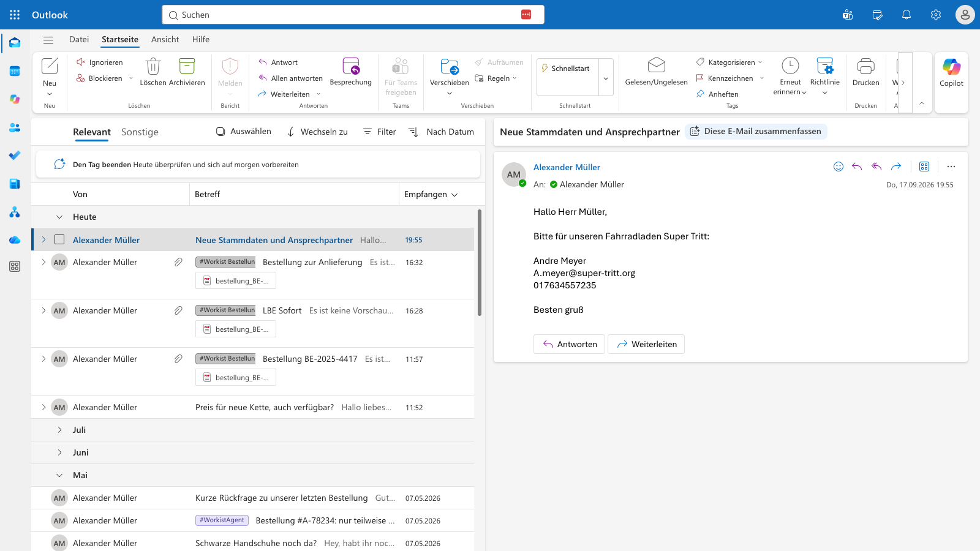Image resolution: width=980 pixels, height=551 pixels.
Task: Click Weiterleiten button below message
Action: tap(646, 344)
